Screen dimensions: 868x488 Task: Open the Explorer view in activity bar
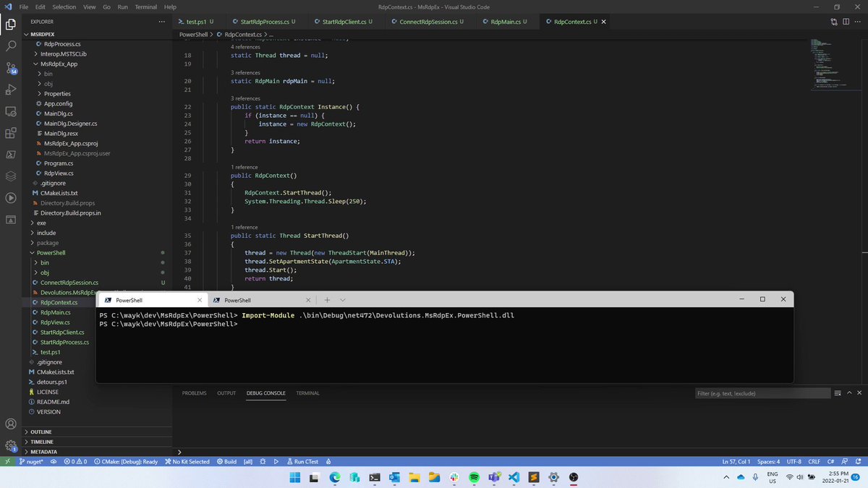point(11,24)
